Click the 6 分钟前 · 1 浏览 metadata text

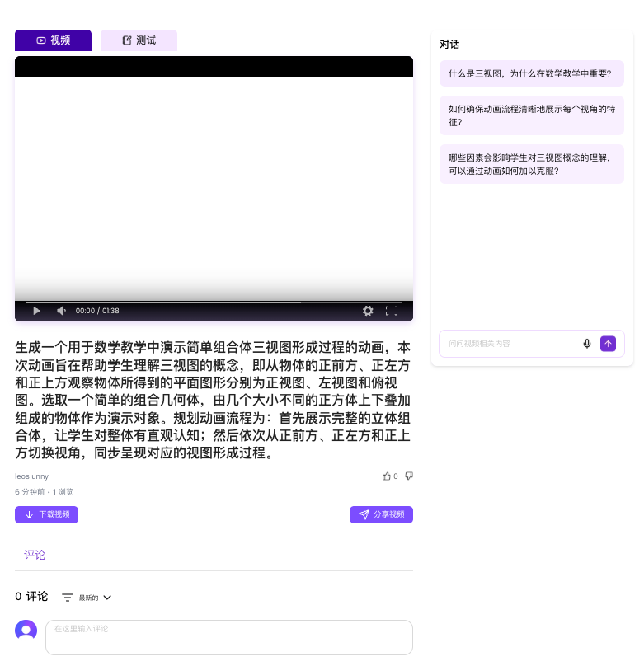45,492
